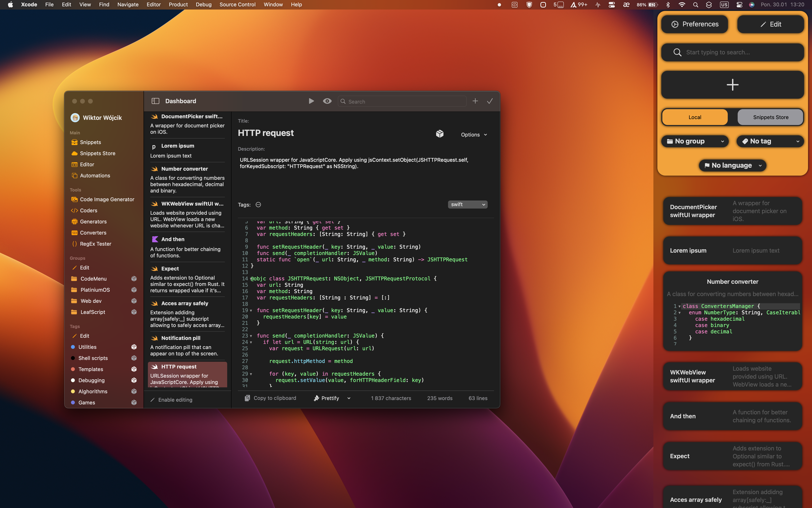Select the blue Utilities tag dot
Screen dimensions: 812x508
(x=73, y=347)
